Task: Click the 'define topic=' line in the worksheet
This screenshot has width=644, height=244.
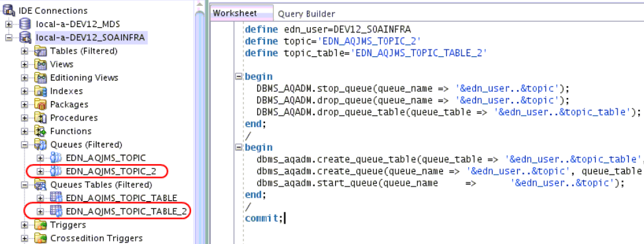Action: [x=333, y=41]
